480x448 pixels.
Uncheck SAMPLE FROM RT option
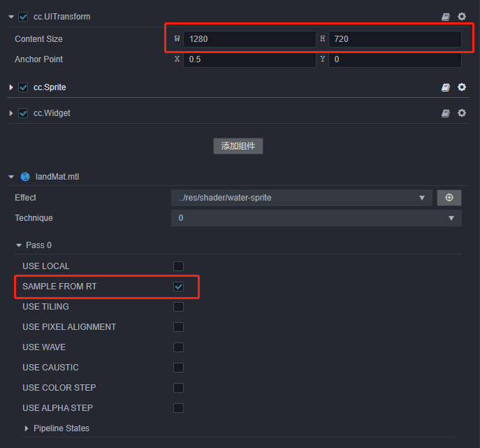[178, 287]
